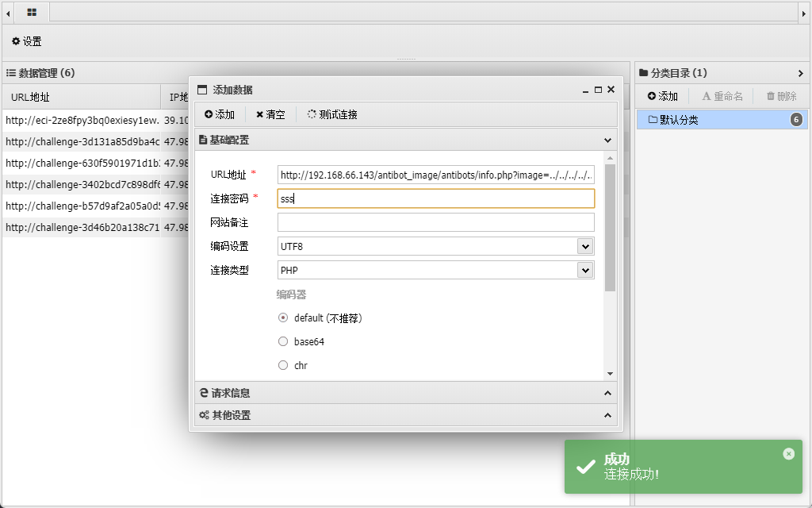The height and width of the screenshot is (508, 812).
Task: Click the 清空 clear button
Action: pos(270,114)
